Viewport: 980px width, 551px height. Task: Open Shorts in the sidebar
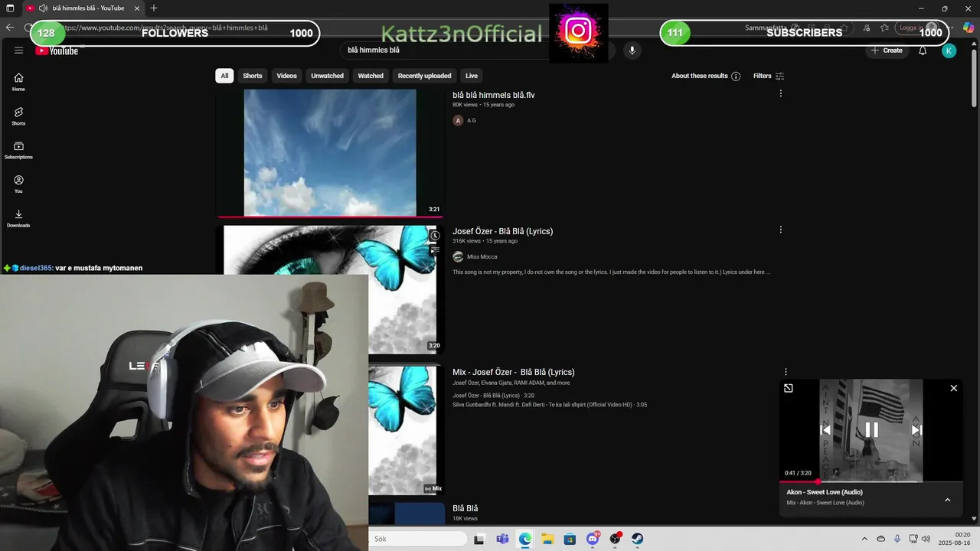(18, 116)
